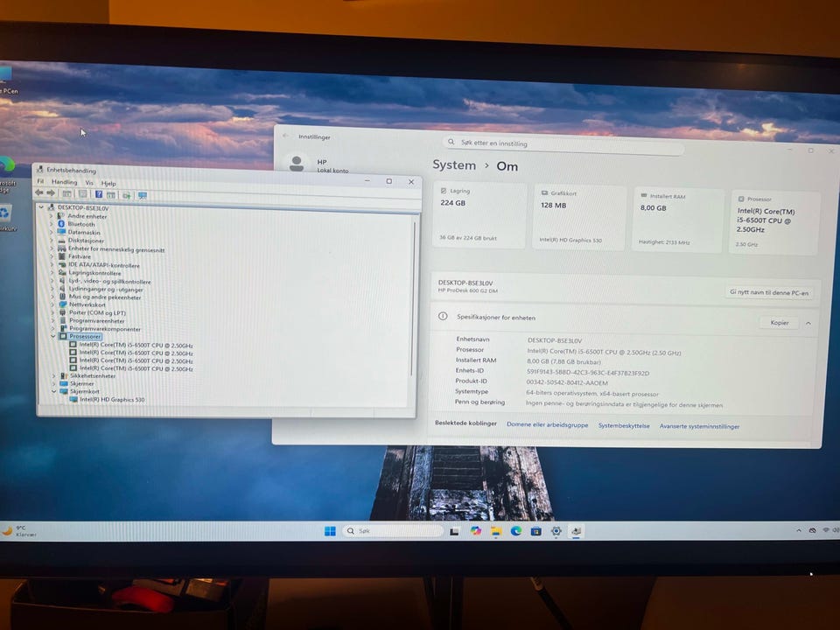Click Gi nytt navn til denne PC-en

[769, 292]
